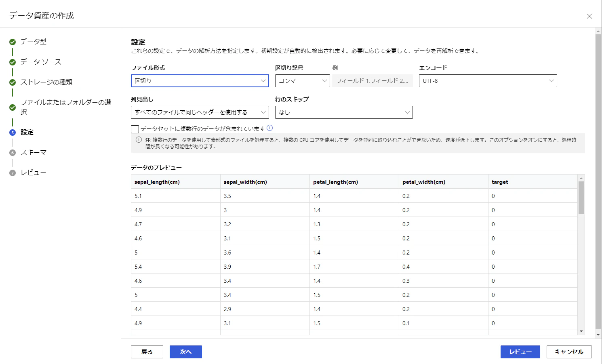The height and width of the screenshot is (364, 602).
Task: Click the データのプレビュー heading
Action: [156, 167]
